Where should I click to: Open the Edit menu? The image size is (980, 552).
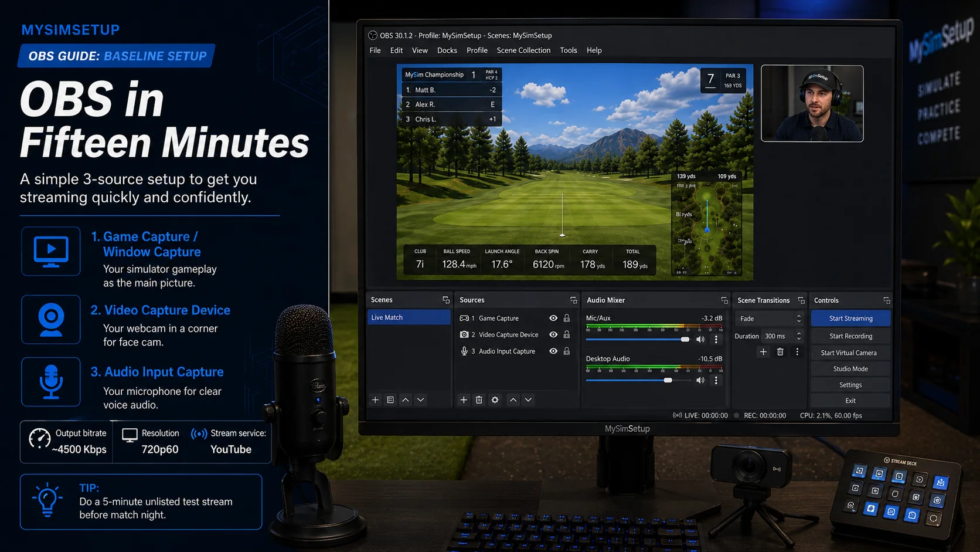tap(396, 50)
